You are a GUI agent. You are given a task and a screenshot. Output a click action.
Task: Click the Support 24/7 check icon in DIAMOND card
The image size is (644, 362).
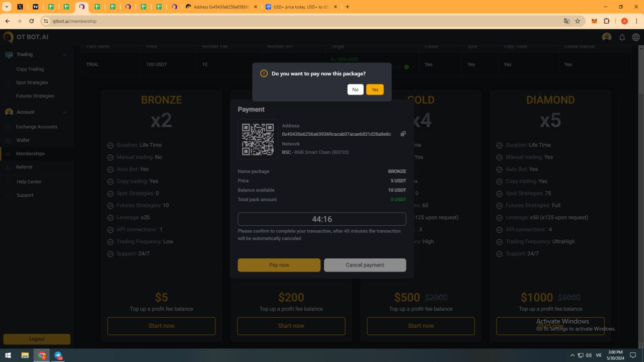tap(500, 254)
